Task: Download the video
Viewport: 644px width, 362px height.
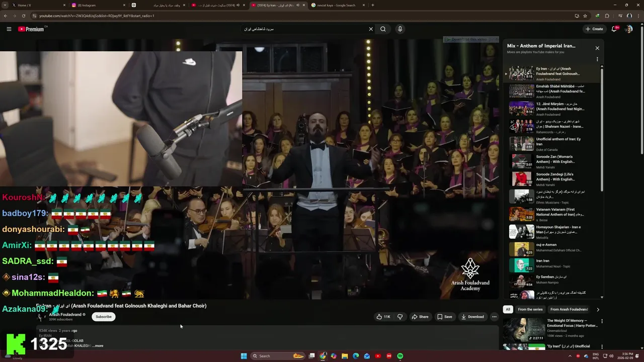Action: 472,317
